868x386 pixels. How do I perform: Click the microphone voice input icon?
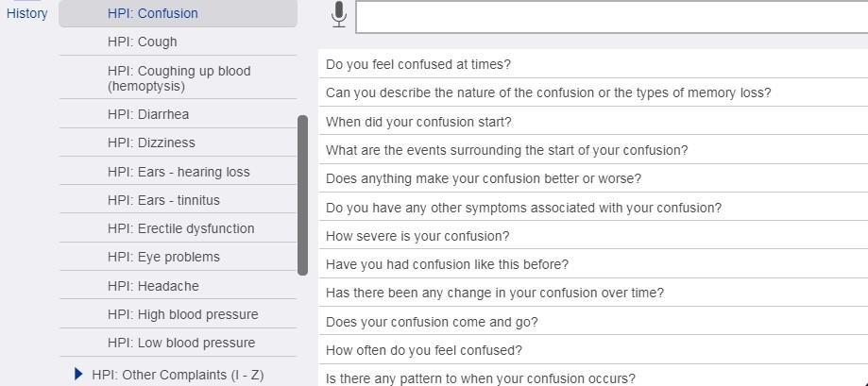[339, 15]
